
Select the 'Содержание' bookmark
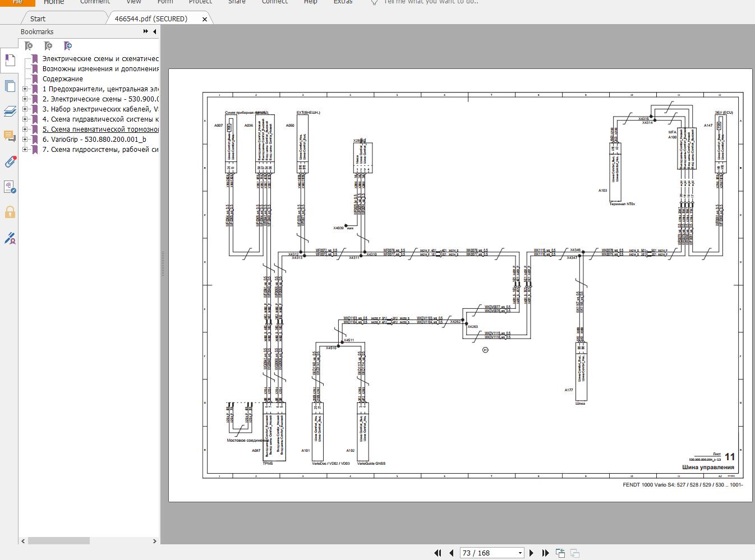pos(63,79)
